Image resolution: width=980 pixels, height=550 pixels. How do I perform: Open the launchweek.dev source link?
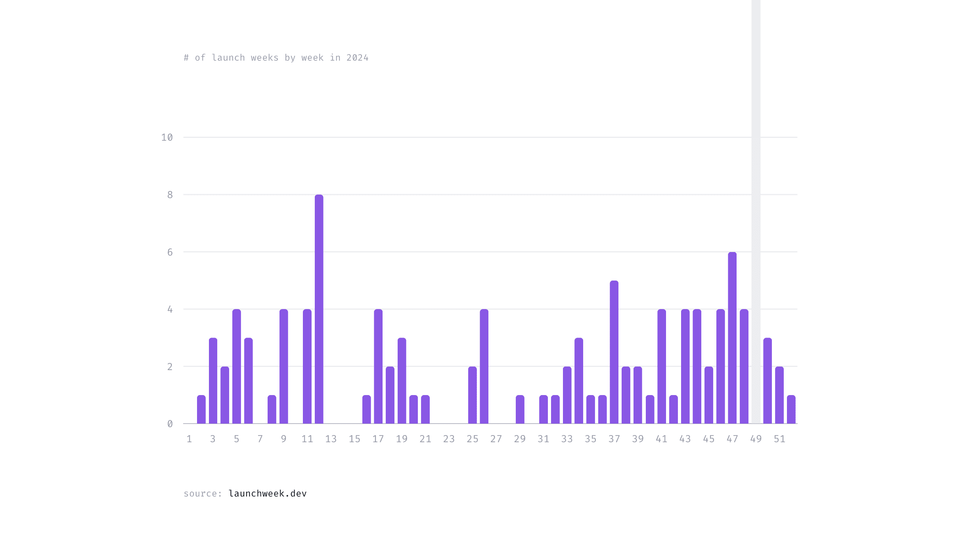pyautogui.click(x=268, y=493)
